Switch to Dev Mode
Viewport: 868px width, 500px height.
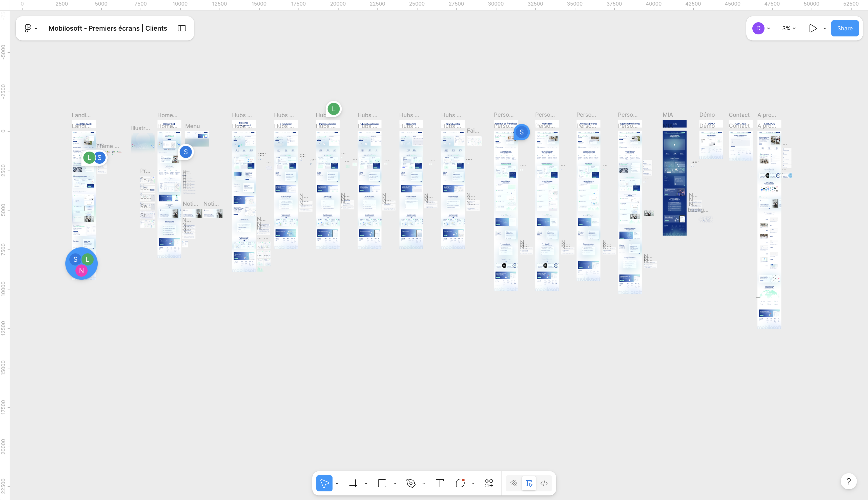(x=544, y=483)
